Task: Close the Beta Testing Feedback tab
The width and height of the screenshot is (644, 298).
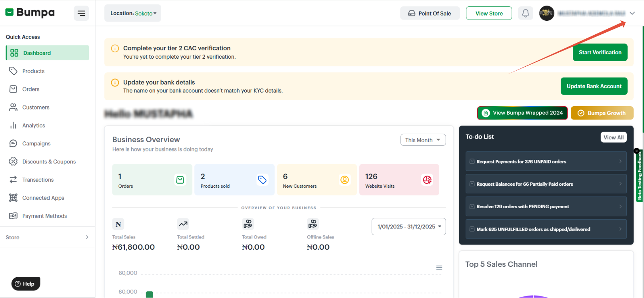Action: coord(636,151)
